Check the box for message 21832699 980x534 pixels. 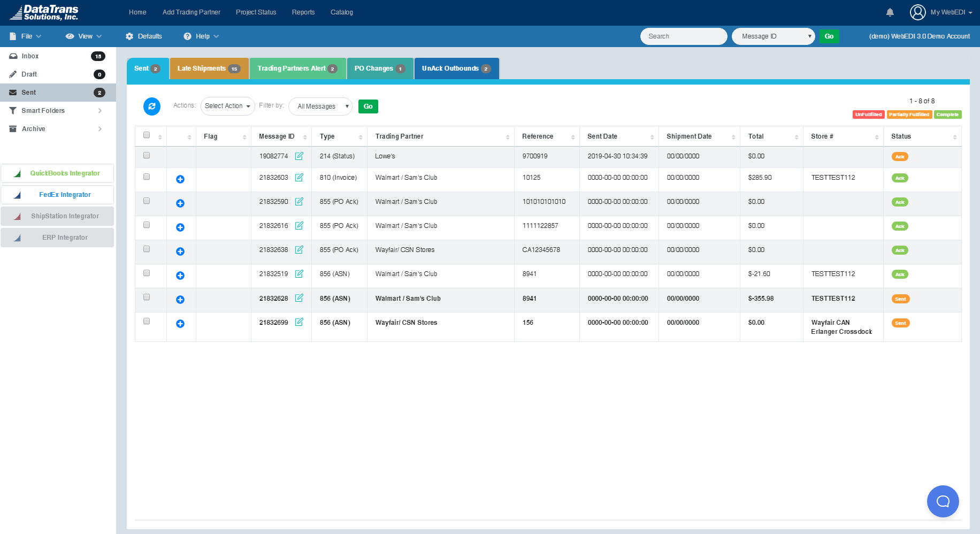point(147,321)
